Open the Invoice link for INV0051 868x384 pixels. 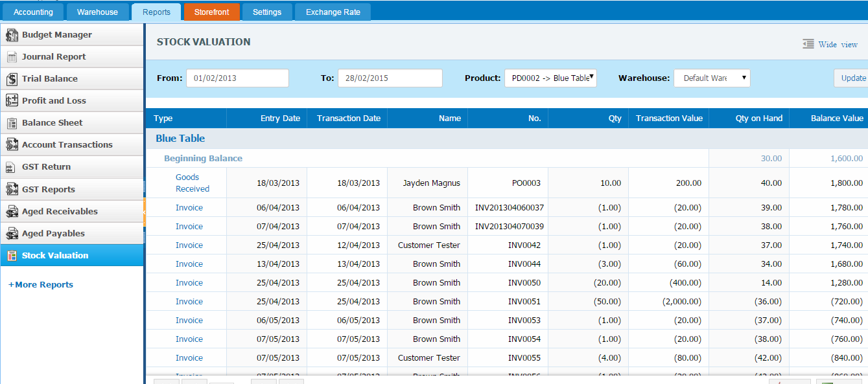tap(189, 302)
